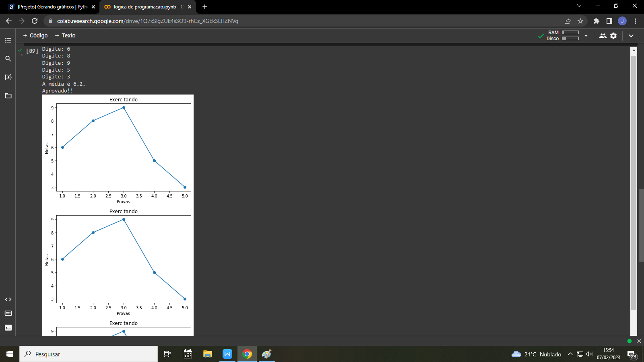Open the Chrome profile avatar J
This screenshot has height=362, width=644.
622,21
